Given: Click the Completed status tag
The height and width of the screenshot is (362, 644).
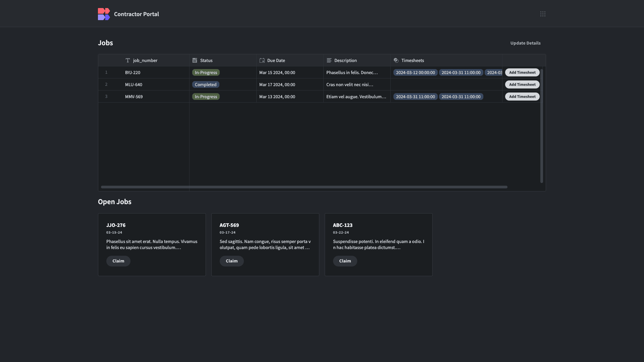Looking at the screenshot, I should (206, 84).
